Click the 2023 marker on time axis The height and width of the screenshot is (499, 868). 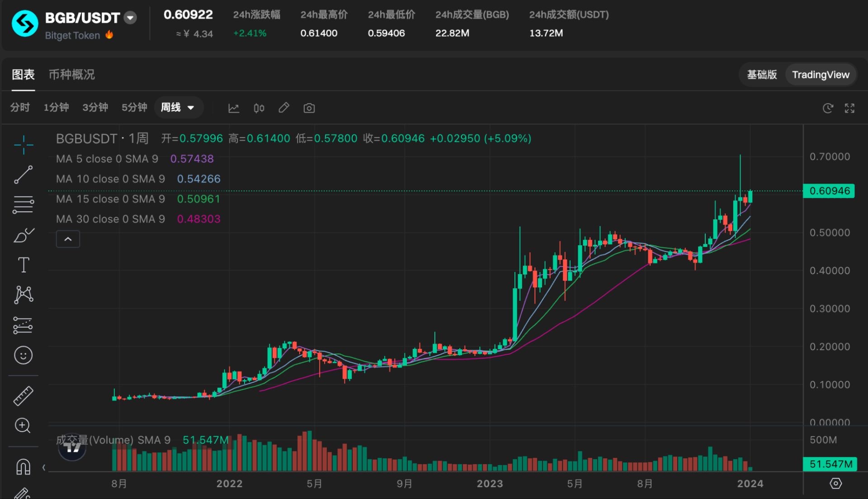(490, 484)
